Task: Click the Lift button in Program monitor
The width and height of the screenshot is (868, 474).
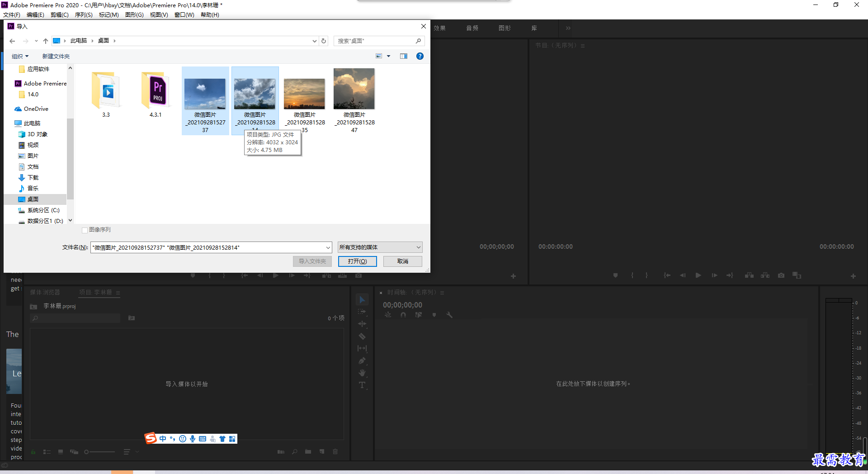Action: tap(749, 275)
